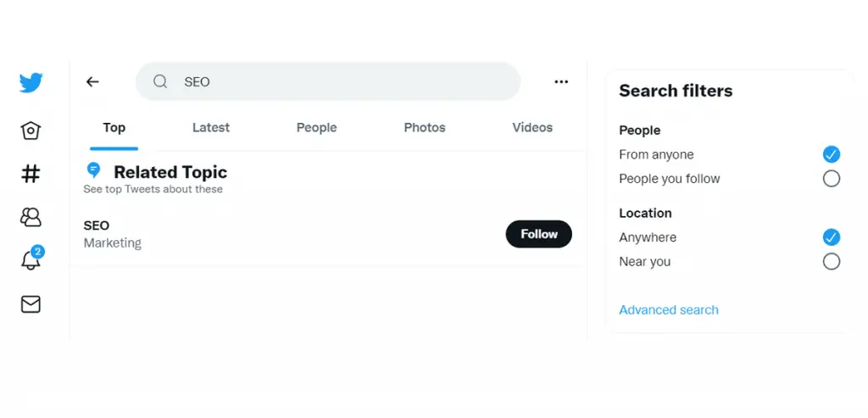Screen dimensions: 868x418
Task: Open Explore via the hashtag icon
Action: coord(31,174)
